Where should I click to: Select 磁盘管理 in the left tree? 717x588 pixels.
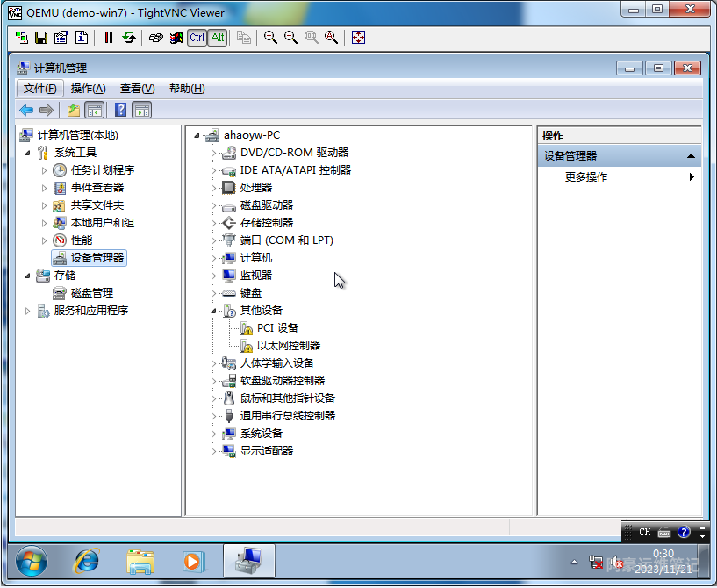pos(91,293)
